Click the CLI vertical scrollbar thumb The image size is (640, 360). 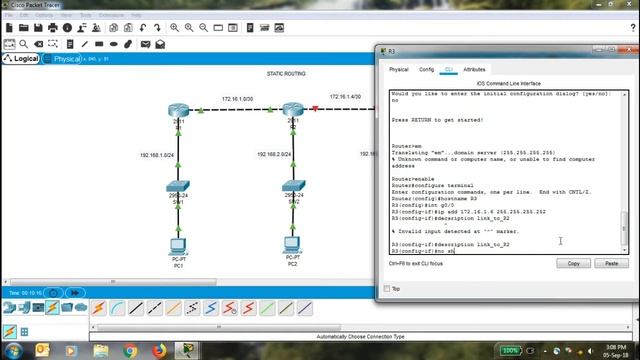pos(624,228)
